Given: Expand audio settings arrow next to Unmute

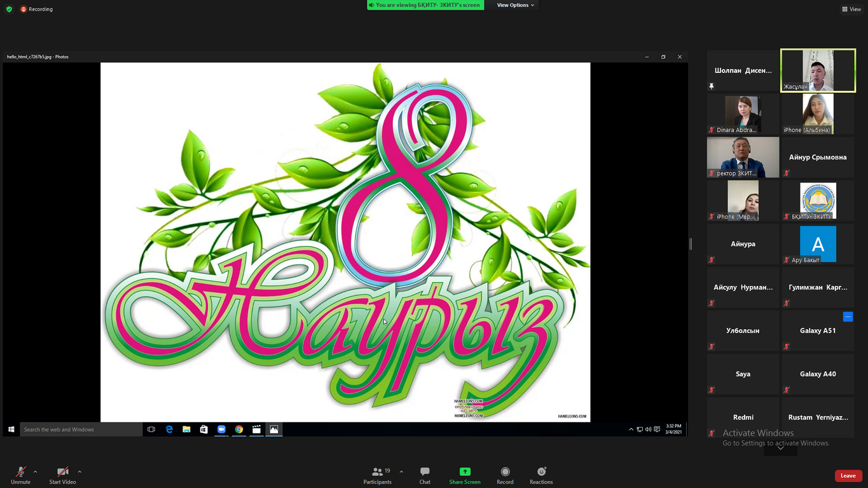Looking at the screenshot, I should pyautogui.click(x=35, y=471).
